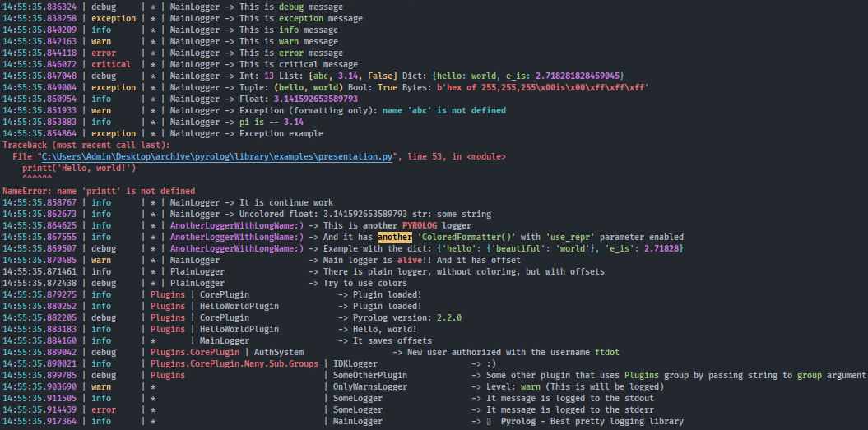The image size is (868, 430).
Task: Click the text 'Exception example'
Action: (x=281, y=133)
